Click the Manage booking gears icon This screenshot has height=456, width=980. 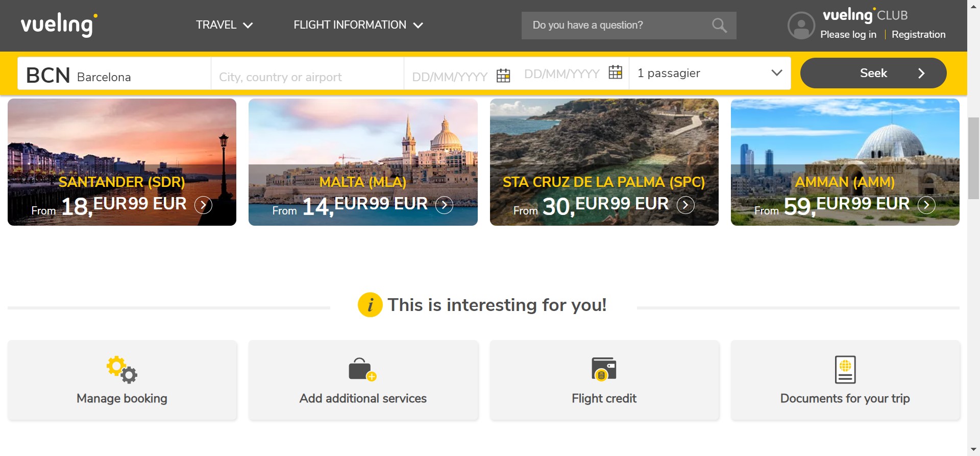pos(122,369)
